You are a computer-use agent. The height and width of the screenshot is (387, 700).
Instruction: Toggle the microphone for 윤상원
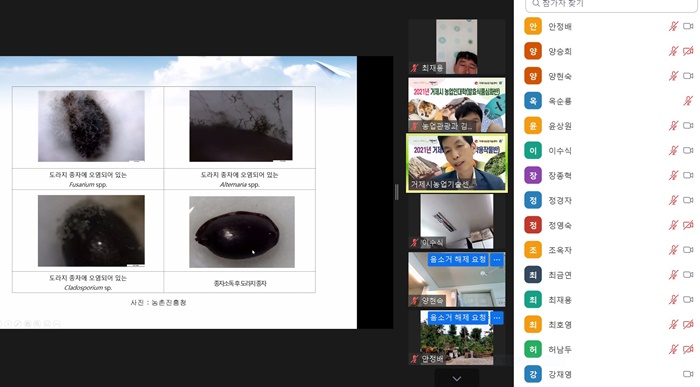coord(673,126)
